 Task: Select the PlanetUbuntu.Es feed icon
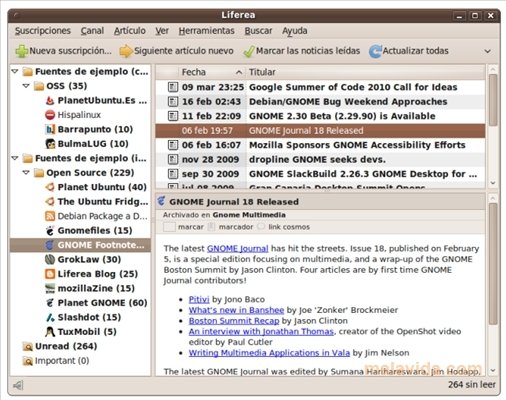(50, 100)
